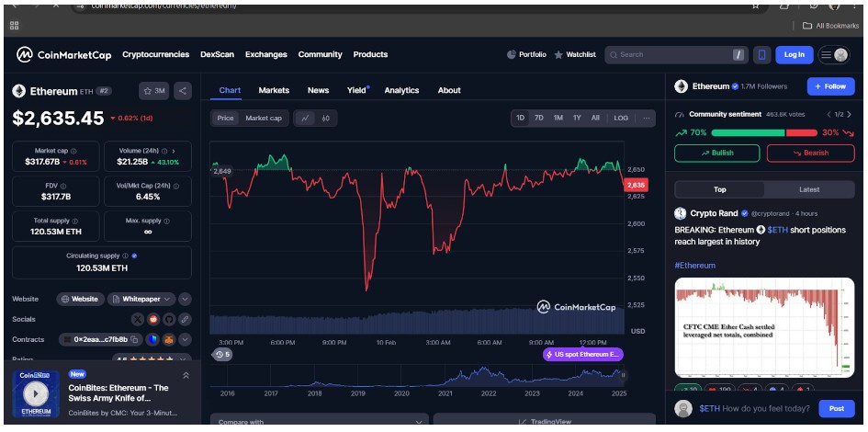Open the Watchlist star link in header

[x=575, y=54]
